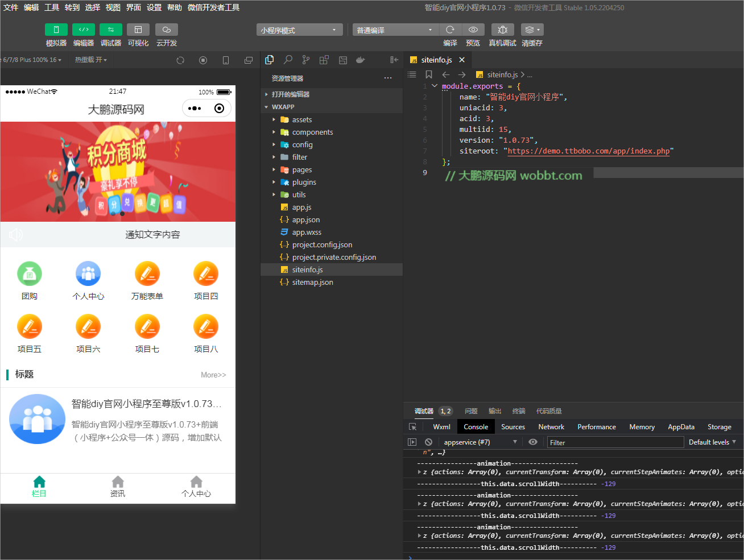Click inside the console Filter input field
744x560 pixels.
[614, 442]
